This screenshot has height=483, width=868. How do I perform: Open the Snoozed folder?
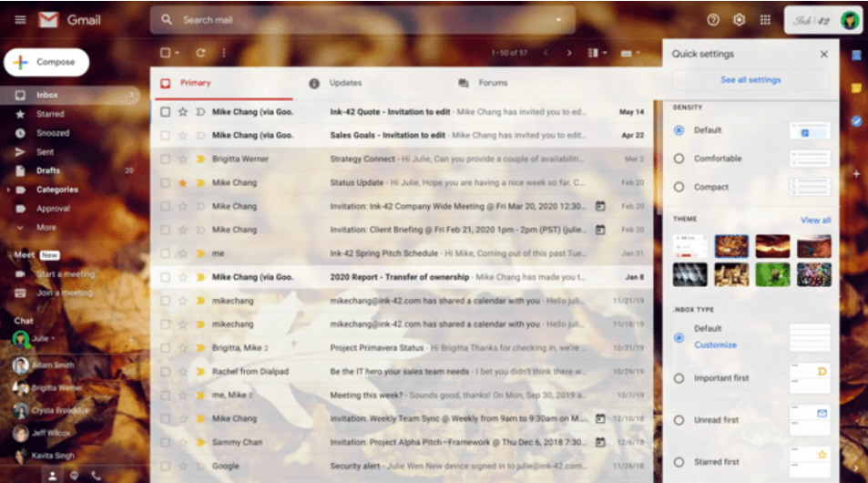point(53,133)
